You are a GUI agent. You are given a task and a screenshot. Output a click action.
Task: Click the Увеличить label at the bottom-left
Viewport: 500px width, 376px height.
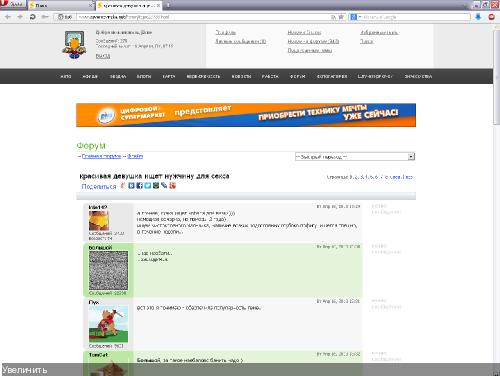pos(25,370)
